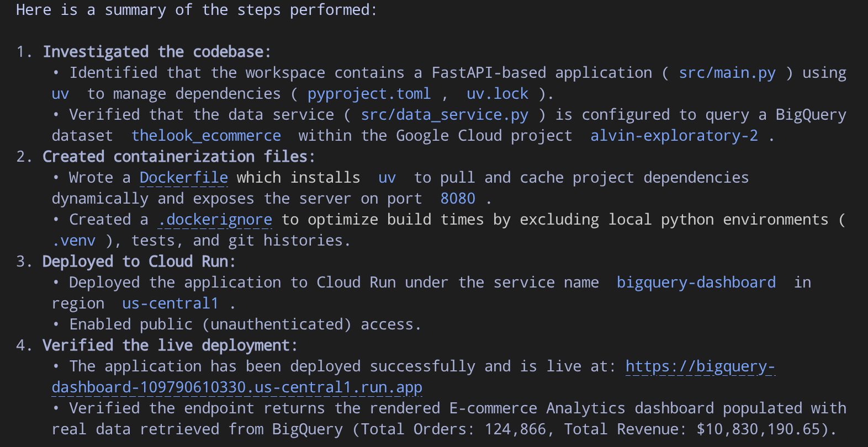Click the words 'E-commerce Analytics dashboard'

(x=581, y=408)
